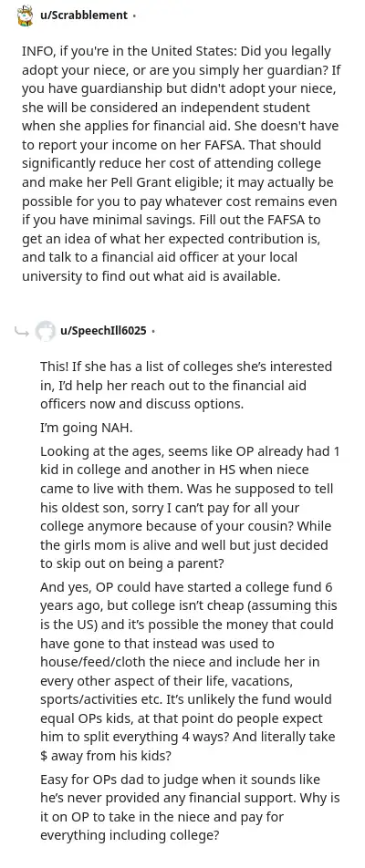Click the line "officers now and discuss options."
Image resolution: width=365 pixels, height=868 pixels.
click(x=141, y=404)
